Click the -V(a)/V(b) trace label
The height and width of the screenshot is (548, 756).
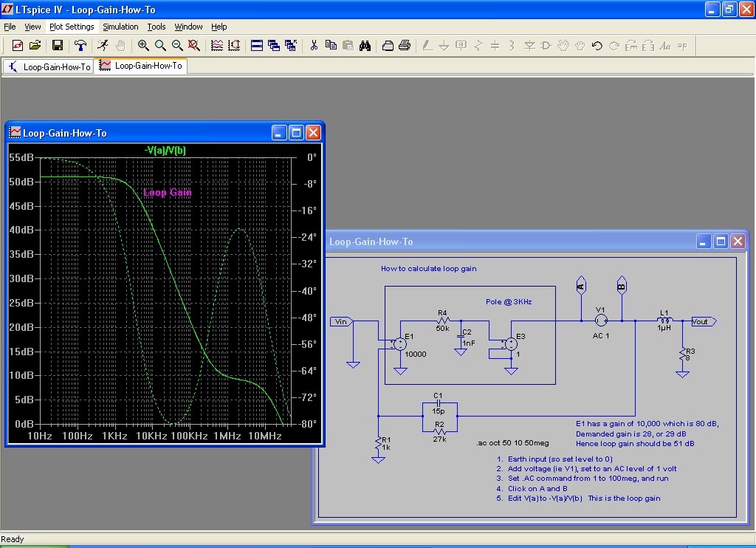pos(165,150)
